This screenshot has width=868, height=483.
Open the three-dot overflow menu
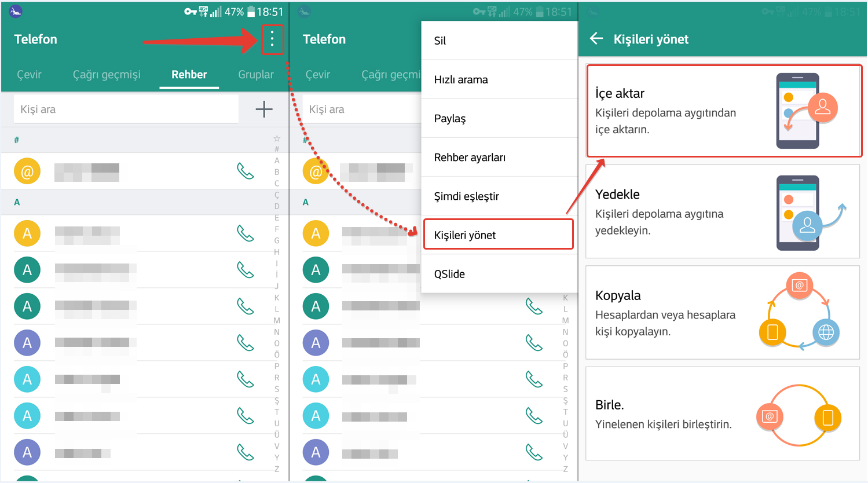tap(272, 39)
